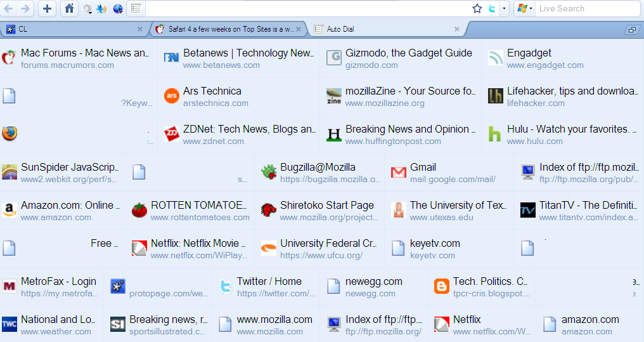Open newegg.com tile
Viewport: 644px width, 342px height.
pyautogui.click(x=374, y=287)
